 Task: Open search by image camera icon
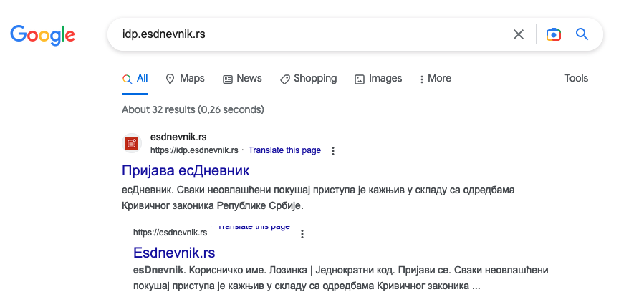(x=554, y=34)
